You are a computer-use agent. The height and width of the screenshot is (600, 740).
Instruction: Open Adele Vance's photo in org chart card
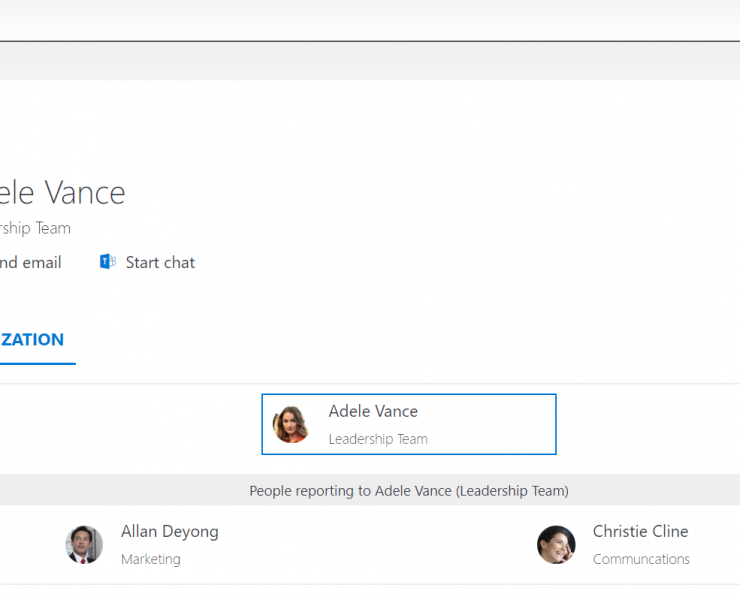pos(291,424)
